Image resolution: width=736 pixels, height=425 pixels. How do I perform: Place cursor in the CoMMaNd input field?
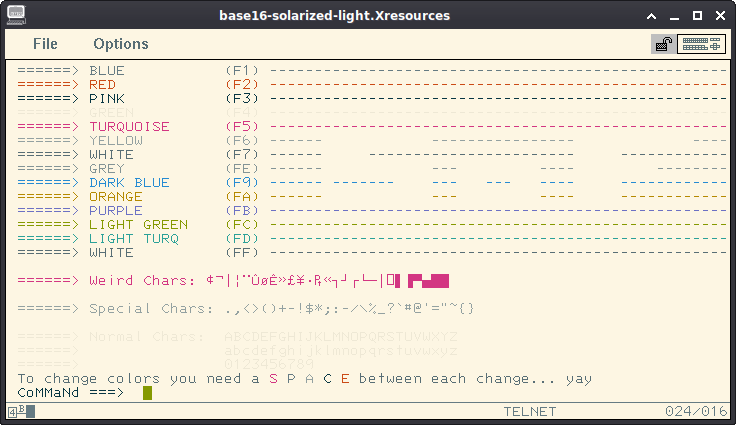click(147, 393)
